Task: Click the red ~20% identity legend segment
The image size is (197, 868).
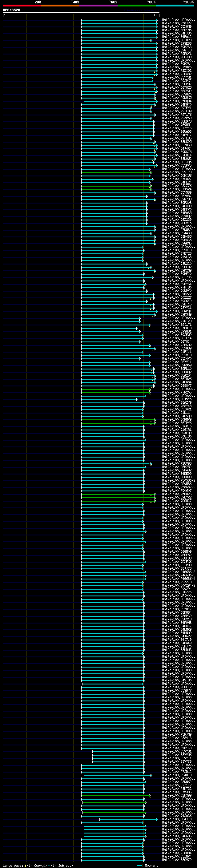Action: click(x=22, y=6)
